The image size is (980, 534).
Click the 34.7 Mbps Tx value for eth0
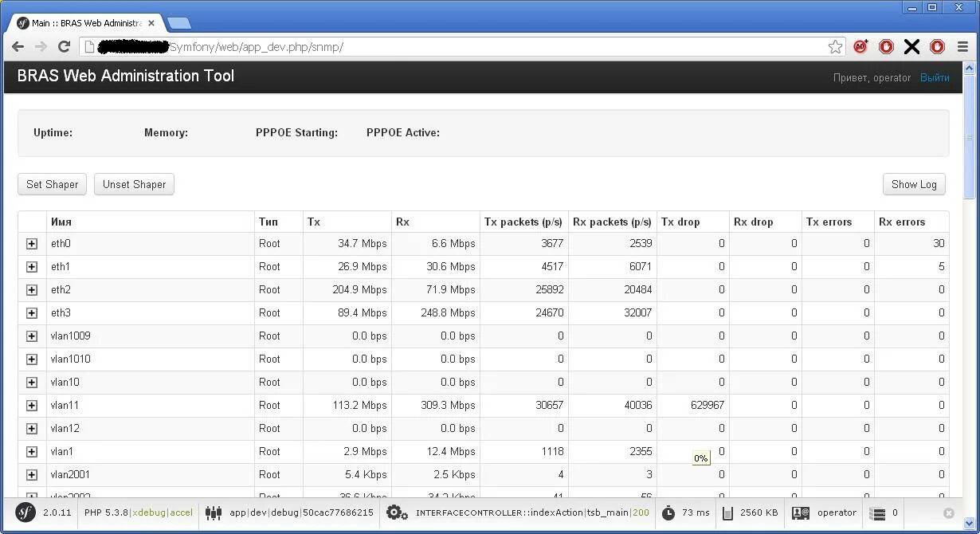pyautogui.click(x=363, y=244)
